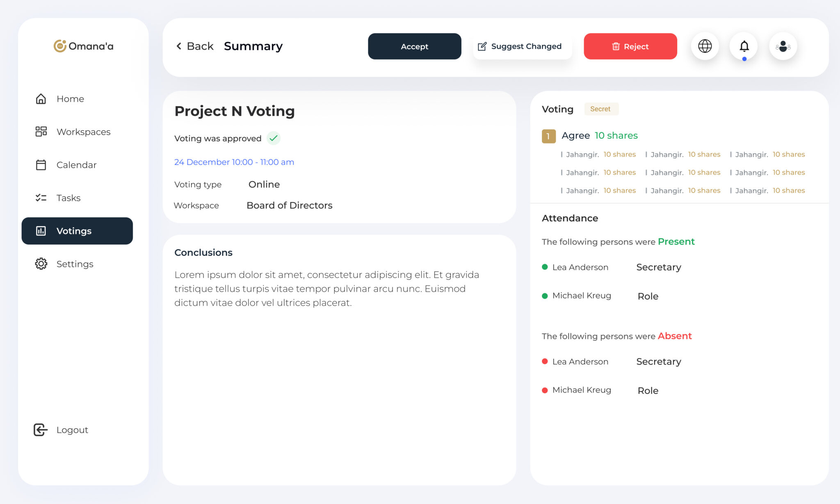Click the Tasks checklist icon
This screenshot has width=840, height=504.
(41, 198)
